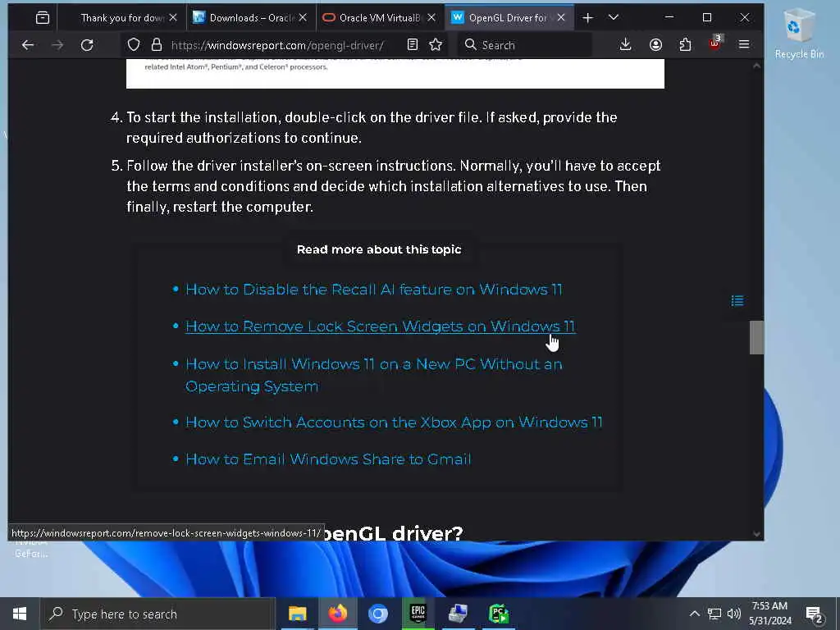List all tabs dropdown arrow
The image size is (840, 630).
(614, 18)
